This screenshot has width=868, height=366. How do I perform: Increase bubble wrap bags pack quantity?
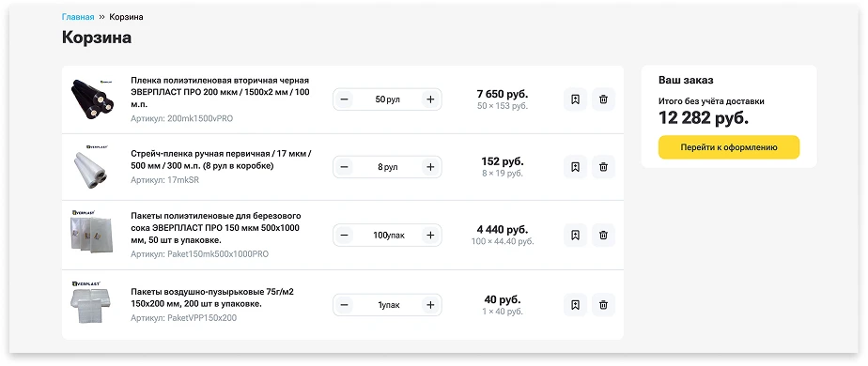coord(430,305)
